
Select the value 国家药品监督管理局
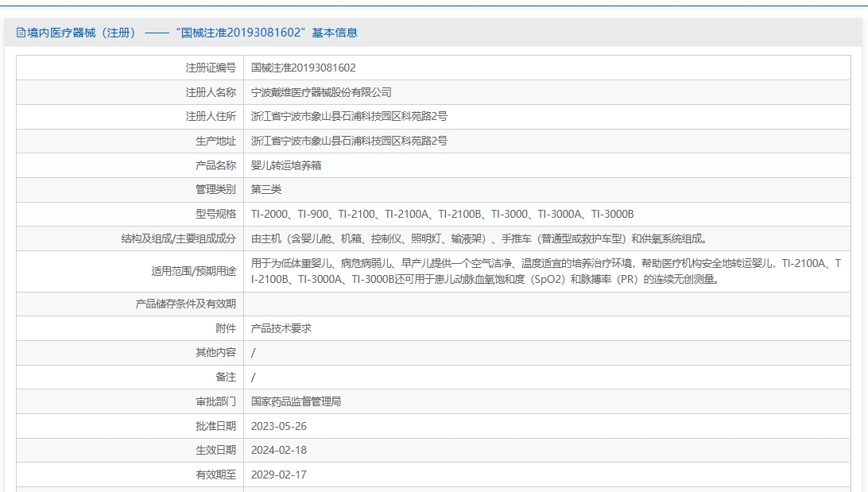[x=296, y=402]
